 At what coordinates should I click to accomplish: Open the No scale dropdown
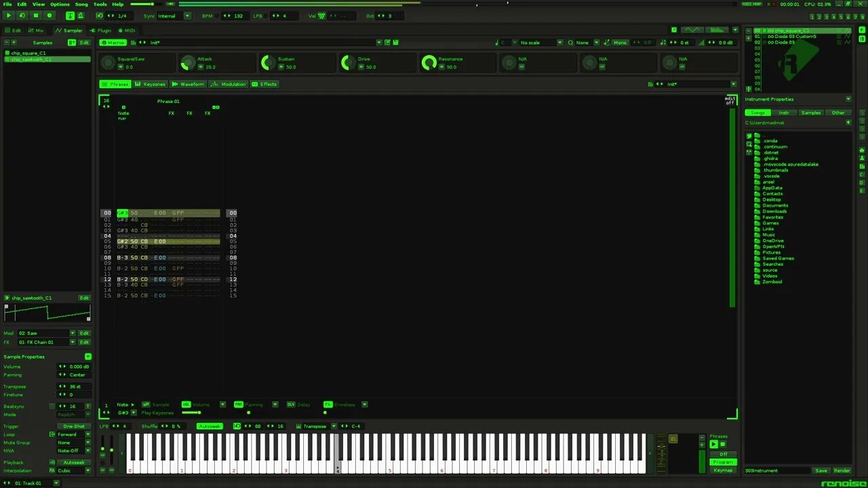pyautogui.click(x=540, y=42)
